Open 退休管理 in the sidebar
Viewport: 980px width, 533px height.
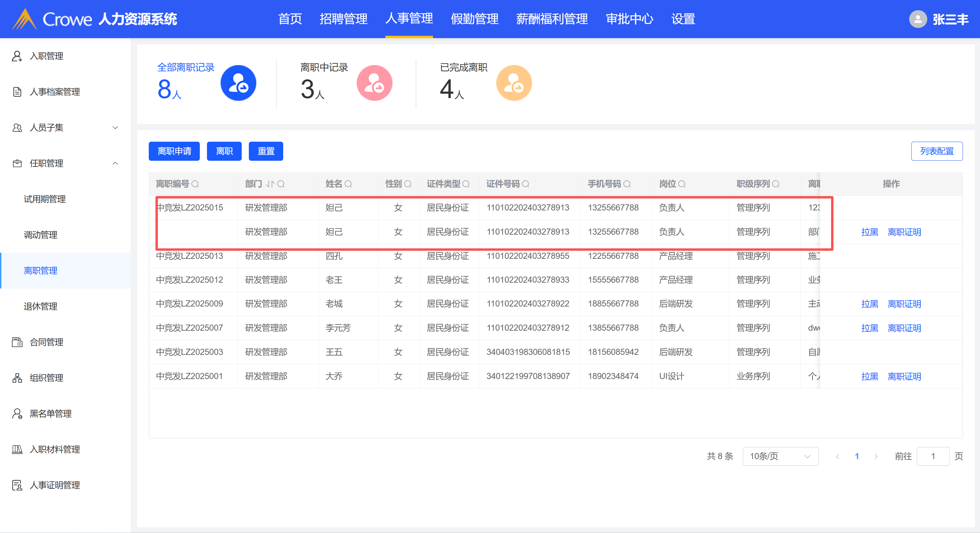coord(40,306)
